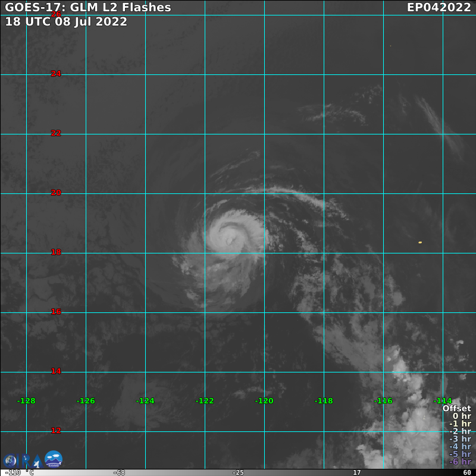
Task: Click the latitude label '12'
Action: click(x=56, y=430)
